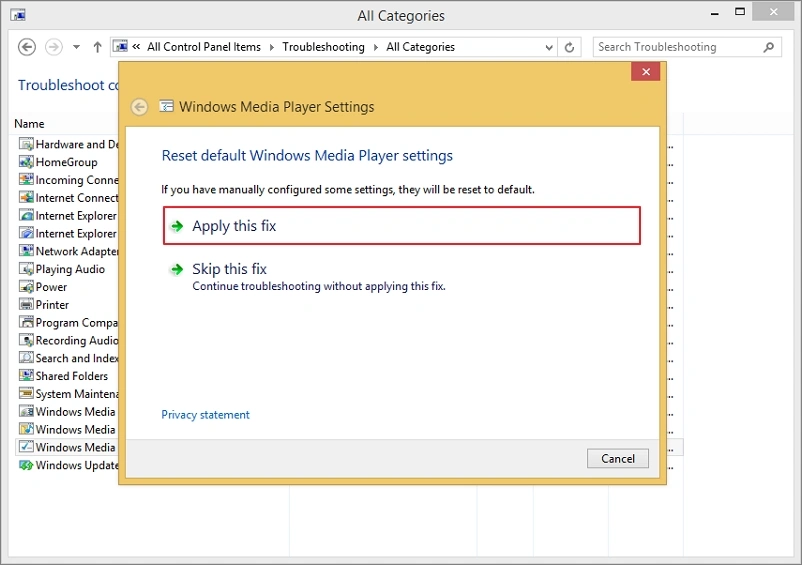
Task: Click the search magnifier icon
Action: [x=768, y=47]
